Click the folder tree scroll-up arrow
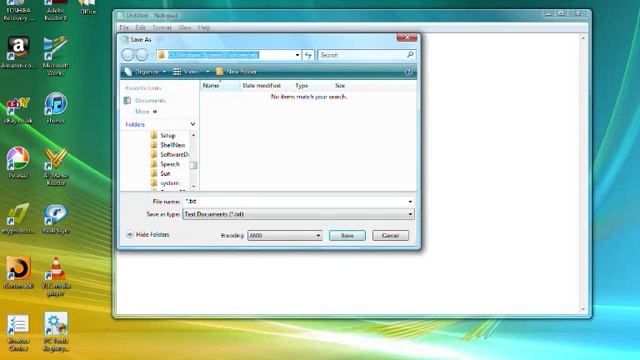Viewport: 640px width, 360px height. coord(193,135)
